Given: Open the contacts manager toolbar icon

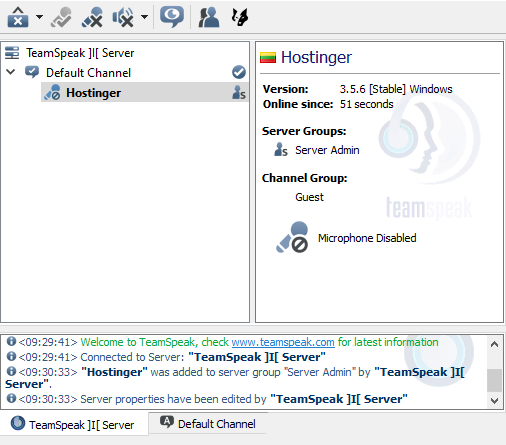Looking at the screenshot, I should point(209,17).
